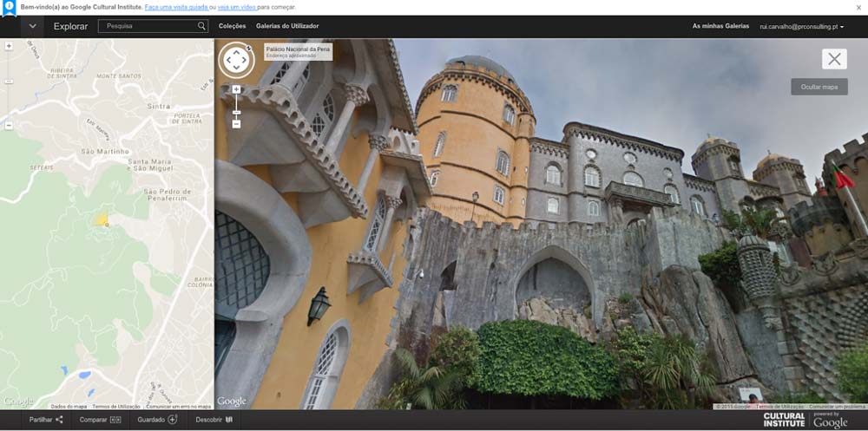
Task: Click the Street View pan compass control
Action: [235, 60]
